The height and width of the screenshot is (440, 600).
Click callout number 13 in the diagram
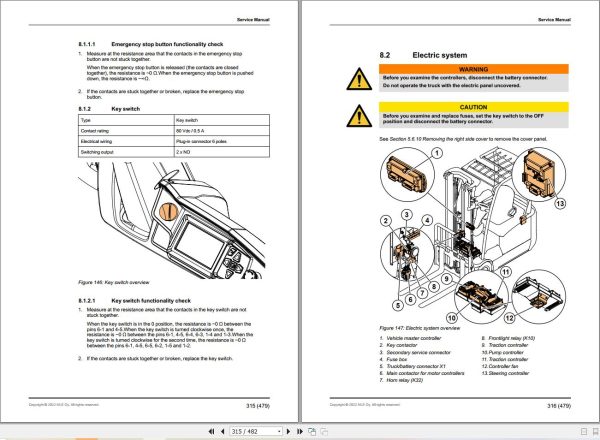(560, 204)
